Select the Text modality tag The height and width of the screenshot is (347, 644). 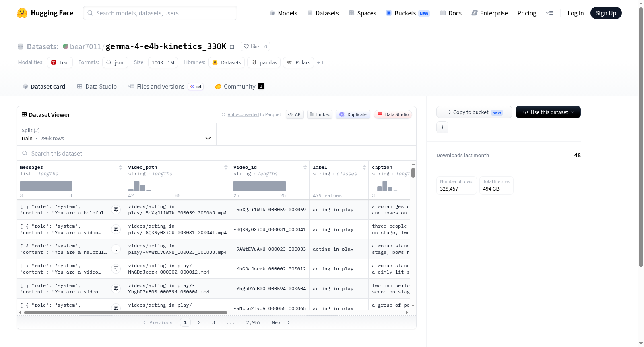pos(60,62)
